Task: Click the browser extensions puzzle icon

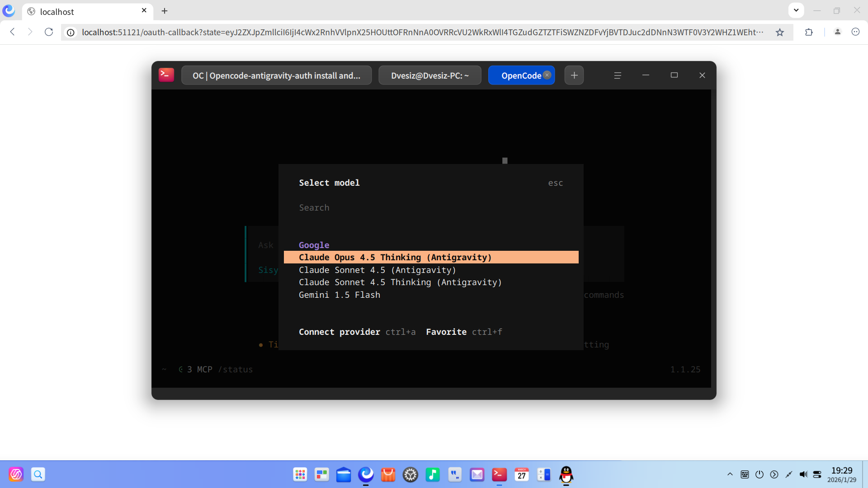Action: tap(809, 32)
